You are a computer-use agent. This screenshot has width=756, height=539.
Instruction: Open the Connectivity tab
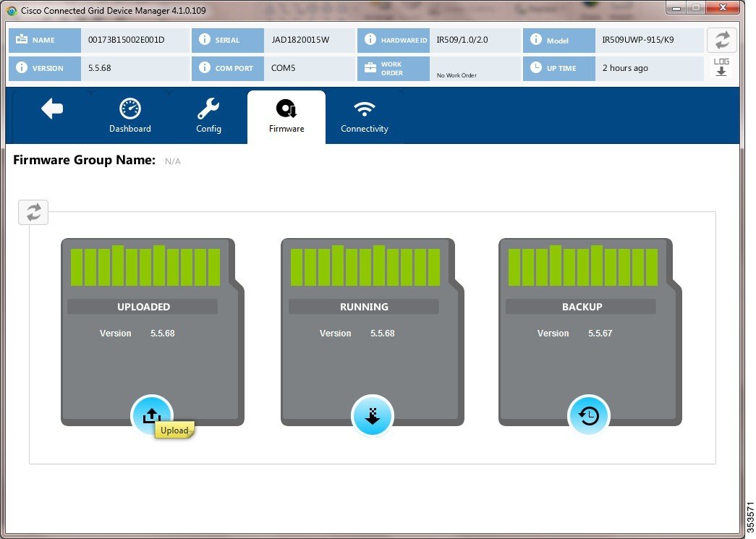click(x=365, y=116)
